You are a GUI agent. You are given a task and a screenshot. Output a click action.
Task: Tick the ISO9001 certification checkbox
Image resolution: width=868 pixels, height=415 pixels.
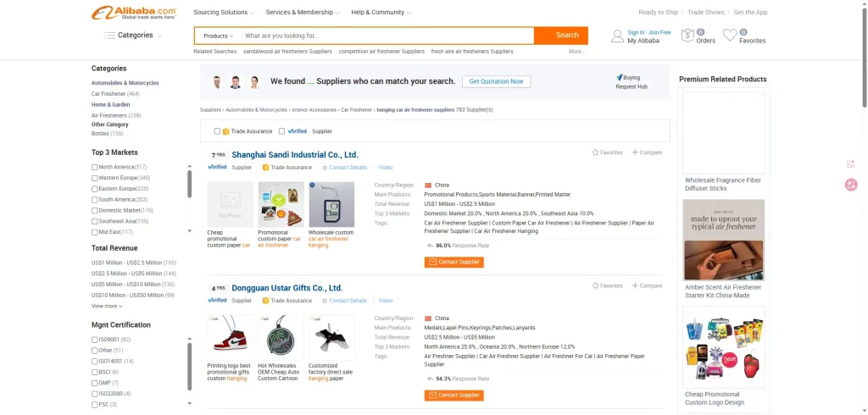[x=95, y=340]
